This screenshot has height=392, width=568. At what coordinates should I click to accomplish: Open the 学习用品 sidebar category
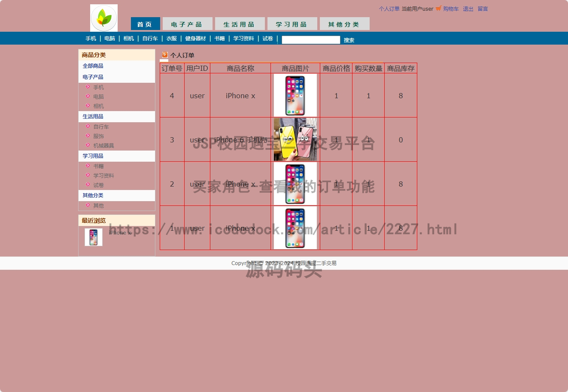(x=93, y=156)
